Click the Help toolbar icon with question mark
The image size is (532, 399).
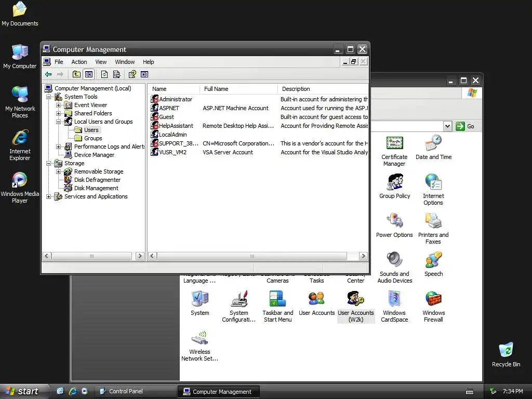coord(132,74)
